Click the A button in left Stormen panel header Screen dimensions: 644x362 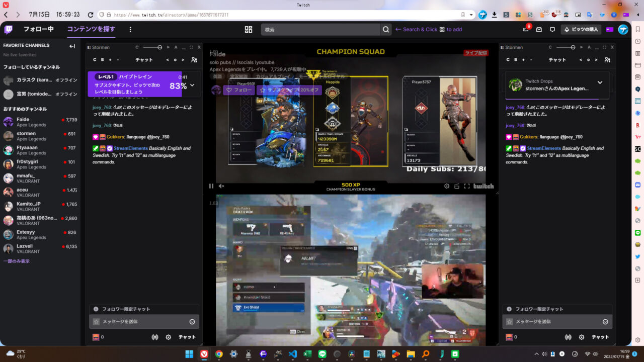[176, 47]
